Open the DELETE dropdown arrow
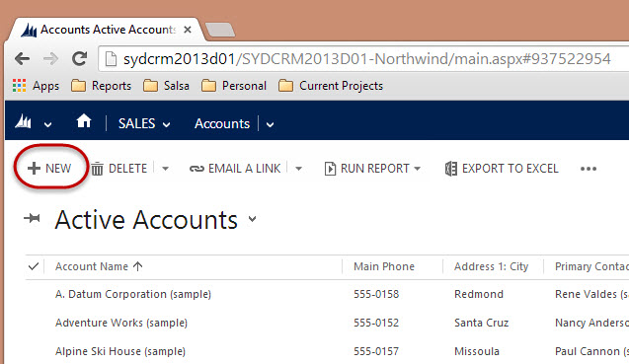This screenshot has width=629, height=364. (x=165, y=169)
